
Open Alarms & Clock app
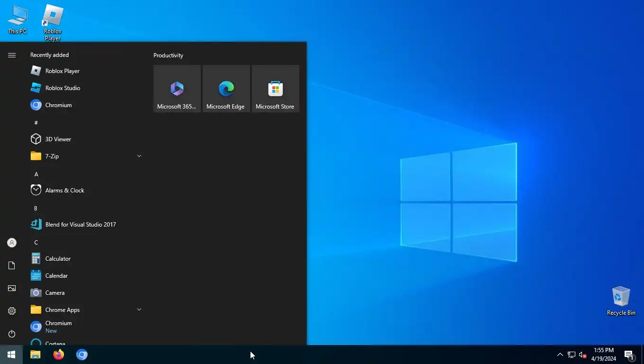click(85, 191)
